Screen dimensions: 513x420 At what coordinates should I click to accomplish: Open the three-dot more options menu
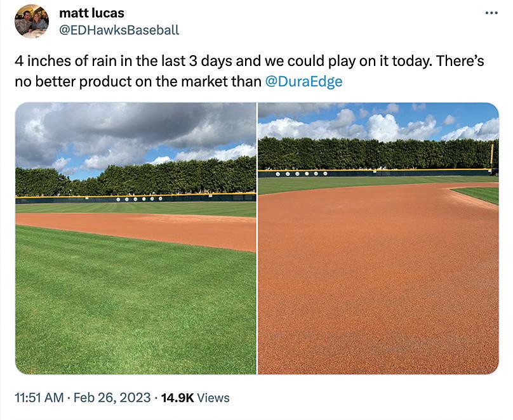coord(491,13)
